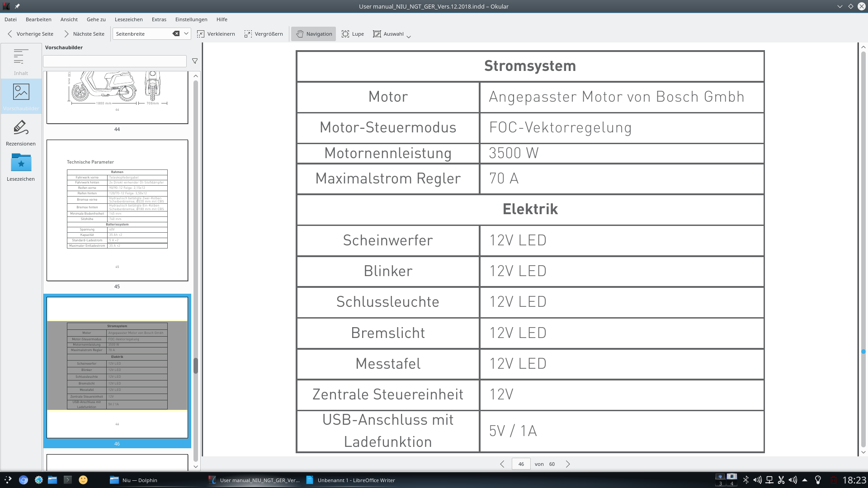The width and height of the screenshot is (868, 488).
Task: Open the Lesezeichen menu
Action: (x=128, y=19)
